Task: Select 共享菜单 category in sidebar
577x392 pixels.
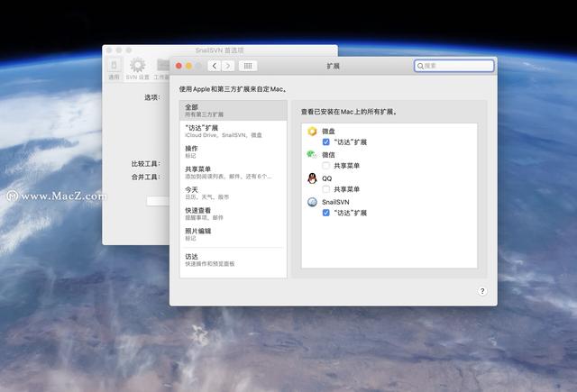Action: [234, 172]
